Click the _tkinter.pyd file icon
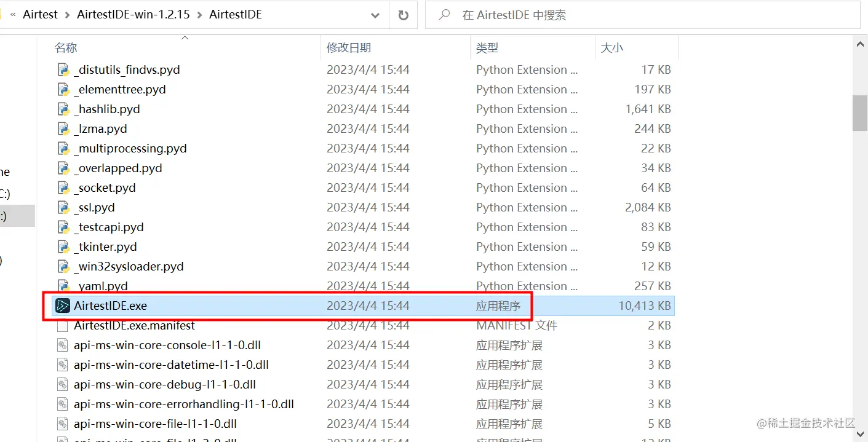 pos(63,247)
